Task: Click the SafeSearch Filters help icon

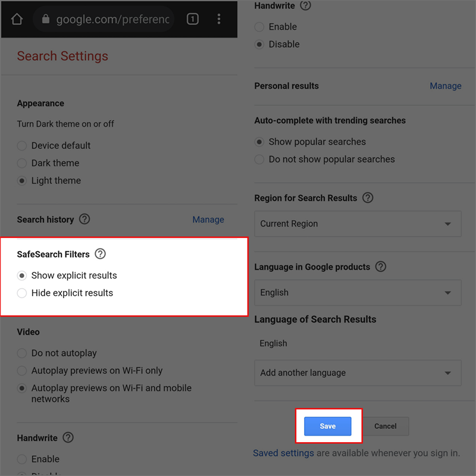Action: [x=100, y=254]
